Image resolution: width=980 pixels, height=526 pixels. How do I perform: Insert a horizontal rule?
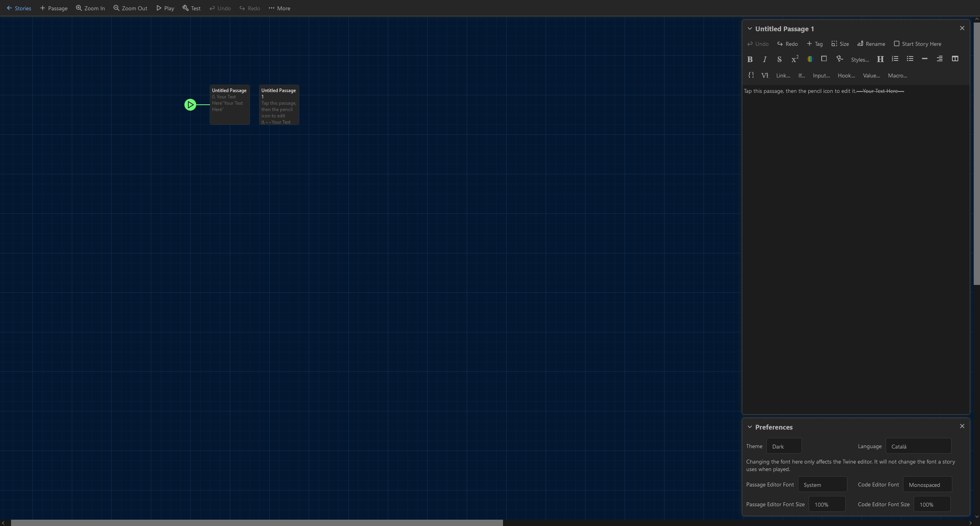(x=925, y=59)
